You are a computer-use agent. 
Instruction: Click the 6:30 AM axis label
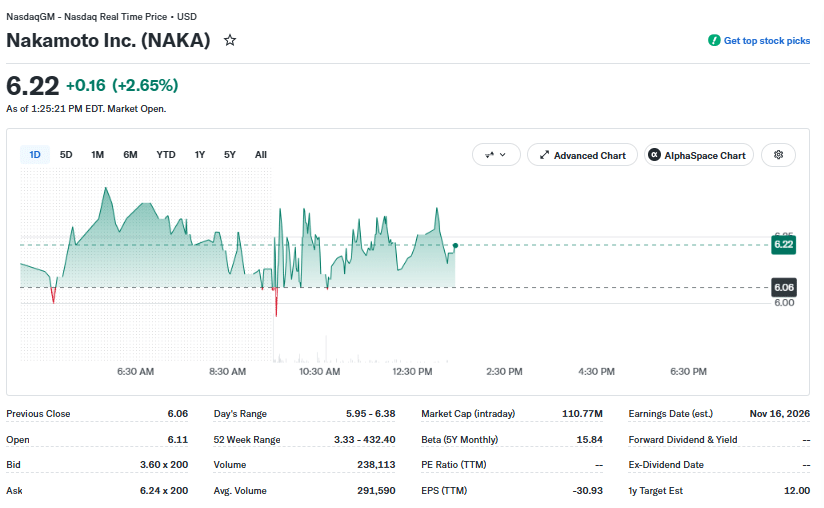tap(136, 371)
